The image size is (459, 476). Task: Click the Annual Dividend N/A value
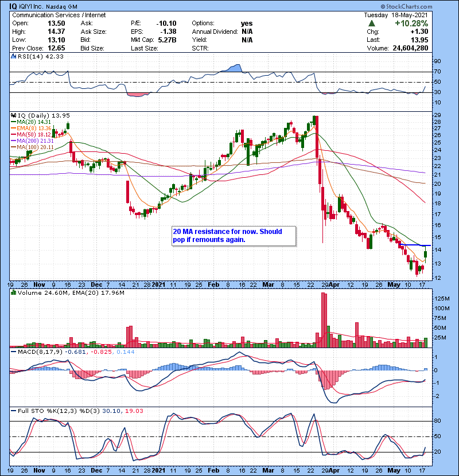[x=247, y=32]
